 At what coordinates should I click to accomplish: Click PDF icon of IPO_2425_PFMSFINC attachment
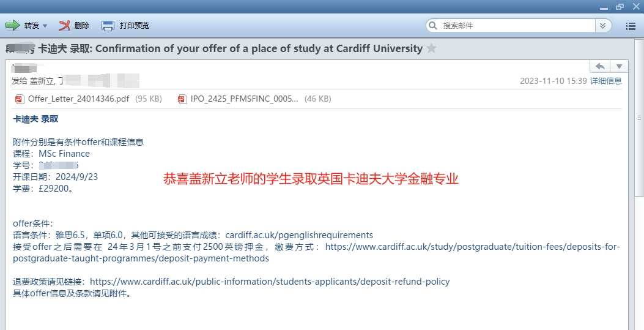click(182, 99)
